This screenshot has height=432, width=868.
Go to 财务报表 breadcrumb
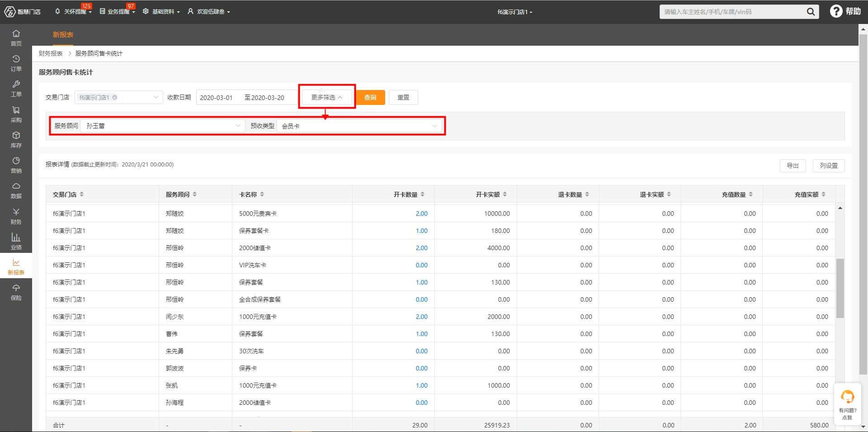[51, 53]
